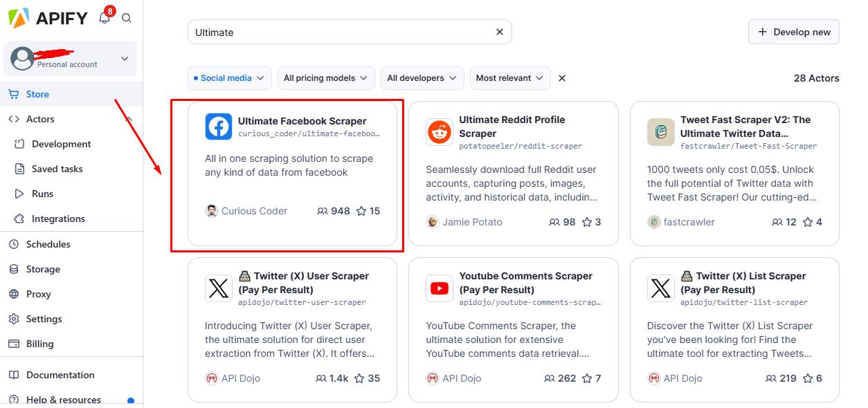Open Youtube Comments Scraper card
The image size is (868, 408).
click(513, 329)
